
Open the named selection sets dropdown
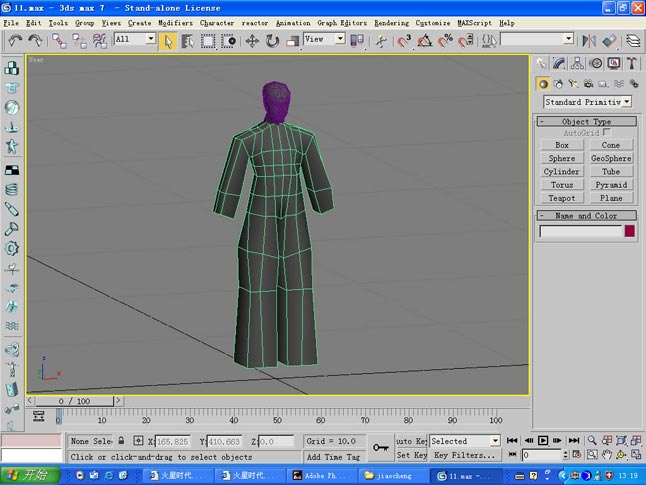537,39
